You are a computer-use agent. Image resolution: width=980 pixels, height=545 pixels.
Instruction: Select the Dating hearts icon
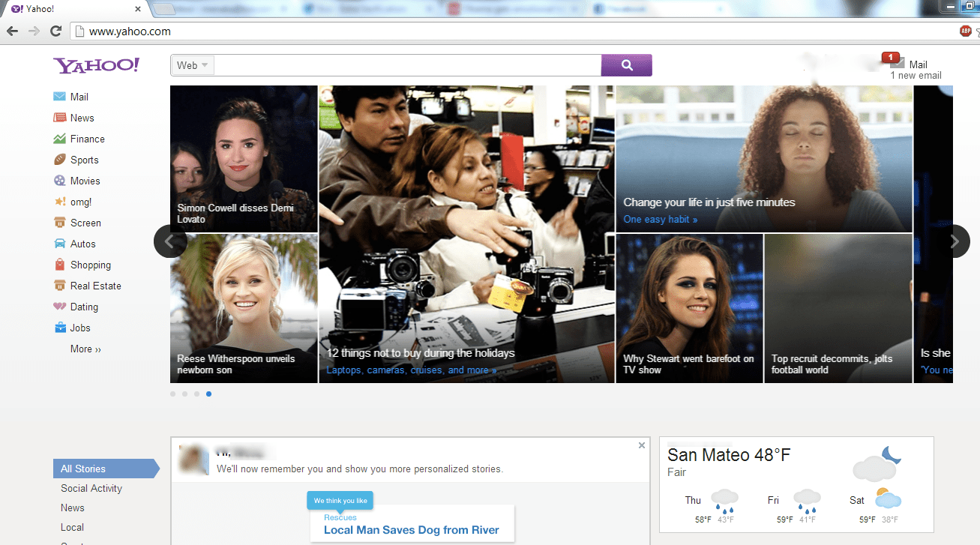click(x=58, y=306)
